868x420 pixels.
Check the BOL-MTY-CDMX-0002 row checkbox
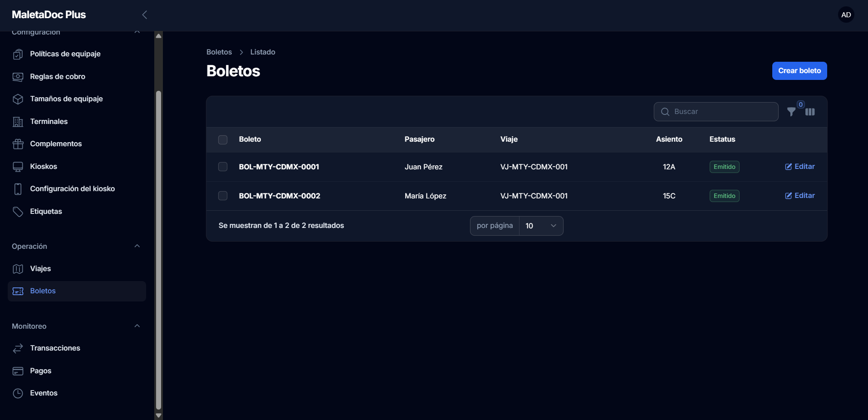223,196
